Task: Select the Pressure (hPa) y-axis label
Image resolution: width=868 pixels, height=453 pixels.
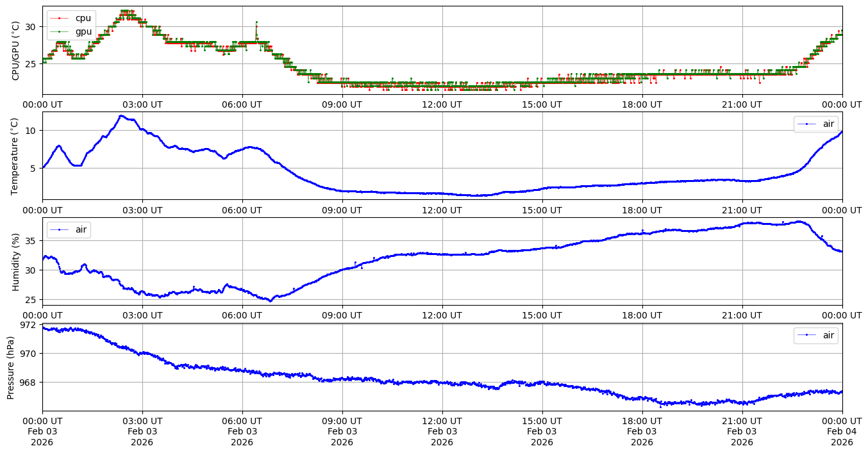Action: 11,367
